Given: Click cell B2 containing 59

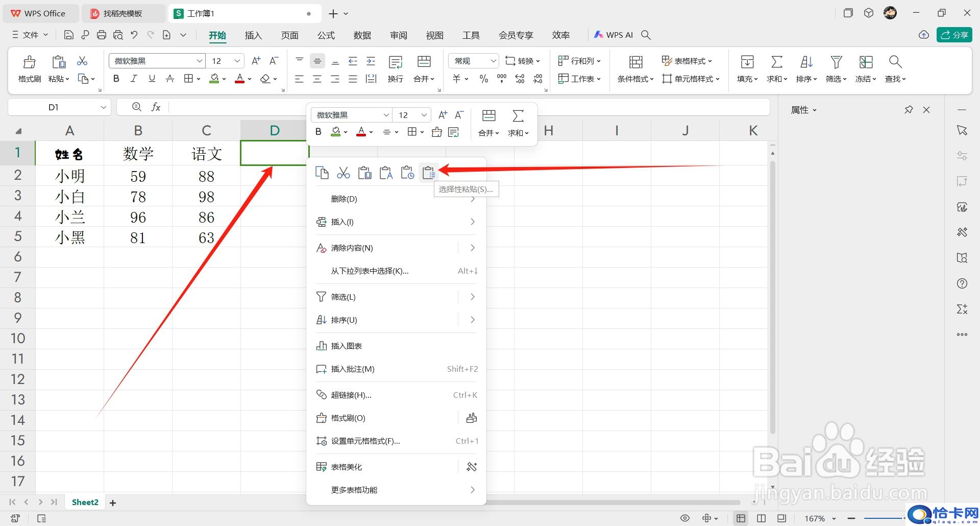Looking at the screenshot, I should 138,176.
